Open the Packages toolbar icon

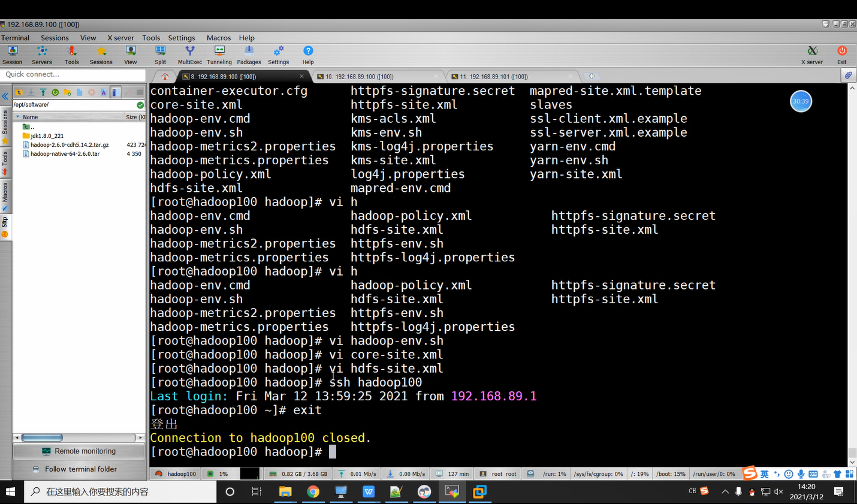coord(249,55)
